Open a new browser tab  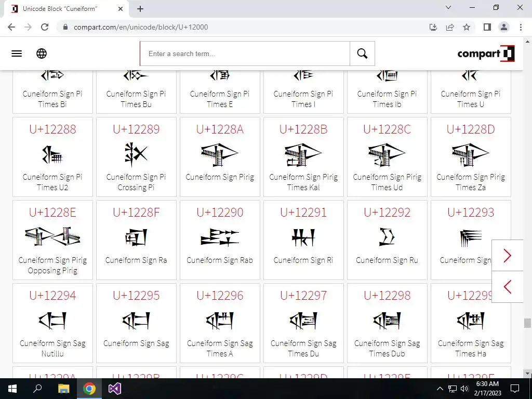[140, 9]
